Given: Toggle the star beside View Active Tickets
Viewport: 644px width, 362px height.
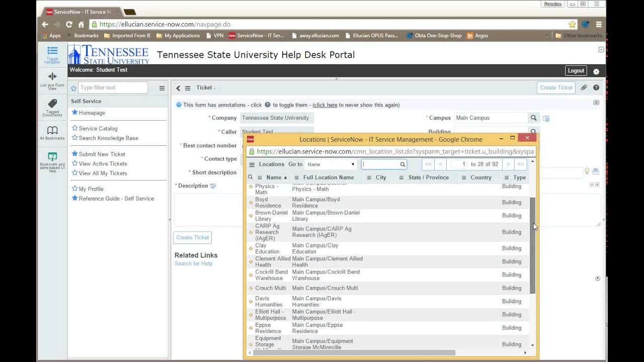Looking at the screenshot, I should tap(74, 163).
